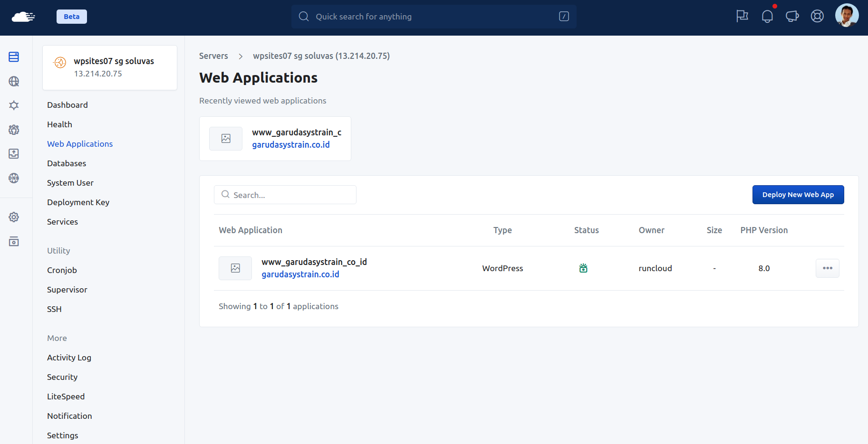Open notifications bell
868x444 pixels.
pos(767,17)
